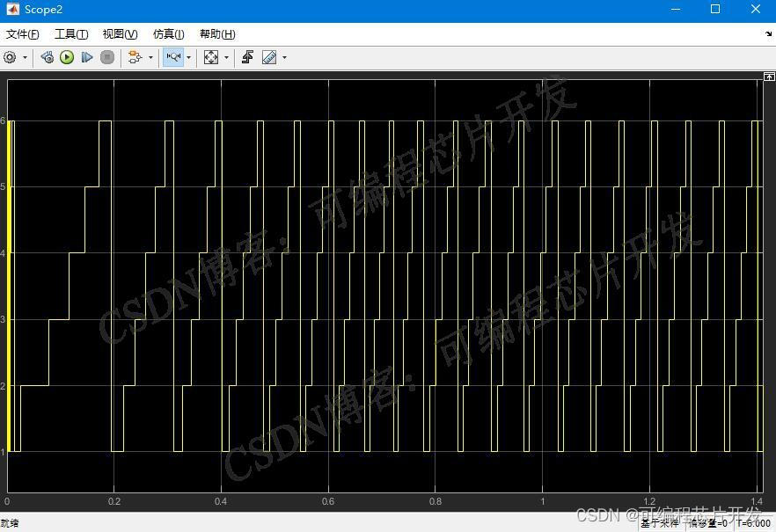Expand the configuration gear dropdown arrow
This screenshot has width=776, height=532.
pos(25,57)
